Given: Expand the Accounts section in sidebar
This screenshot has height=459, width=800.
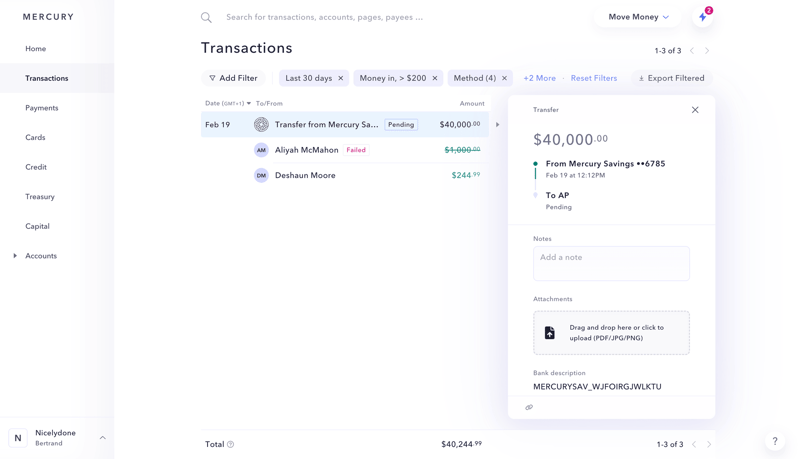Looking at the screenshot, I should 15,256.
